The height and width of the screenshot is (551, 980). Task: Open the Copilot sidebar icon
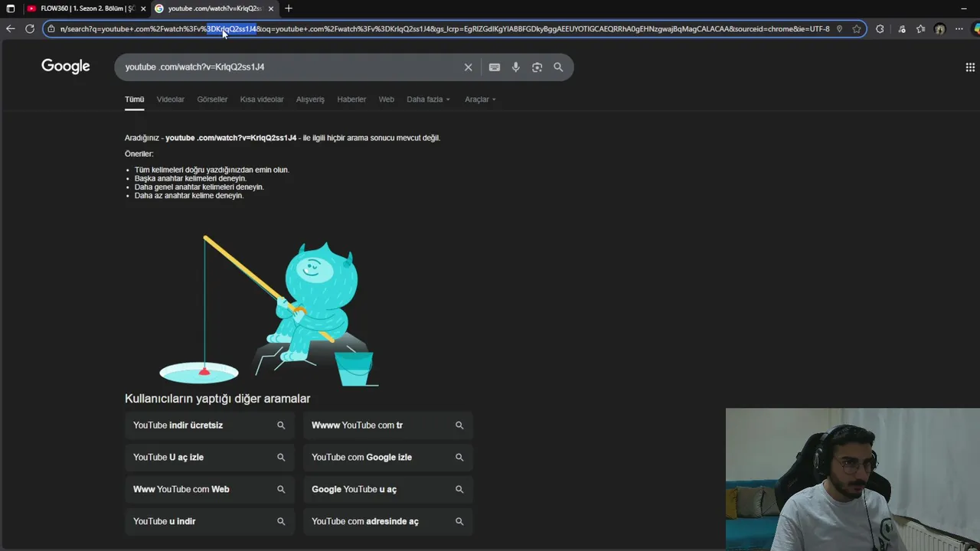point(975,29)
